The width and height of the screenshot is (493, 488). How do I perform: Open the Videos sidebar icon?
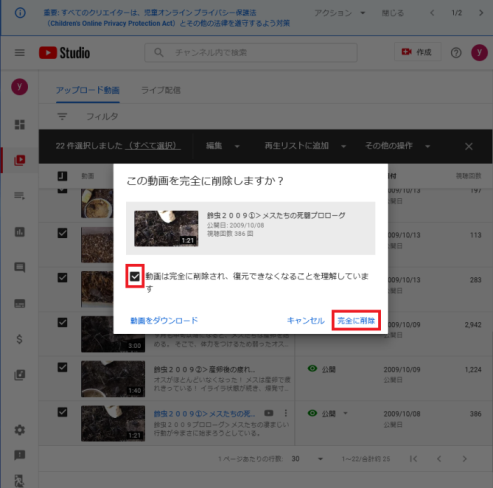pos(20,160)
